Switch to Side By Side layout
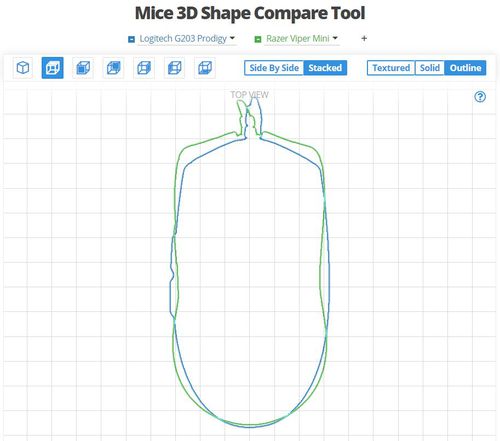The width and height of the screenshot is (500, 441). [274, 68]
